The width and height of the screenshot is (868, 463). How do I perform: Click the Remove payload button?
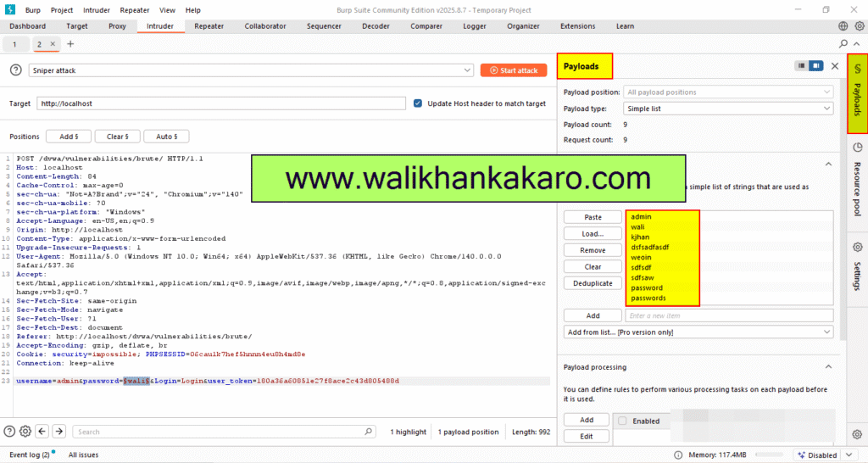593,250
